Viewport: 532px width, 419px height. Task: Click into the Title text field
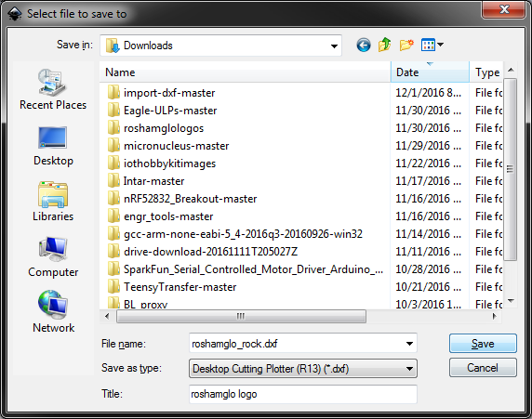point(303,394)
